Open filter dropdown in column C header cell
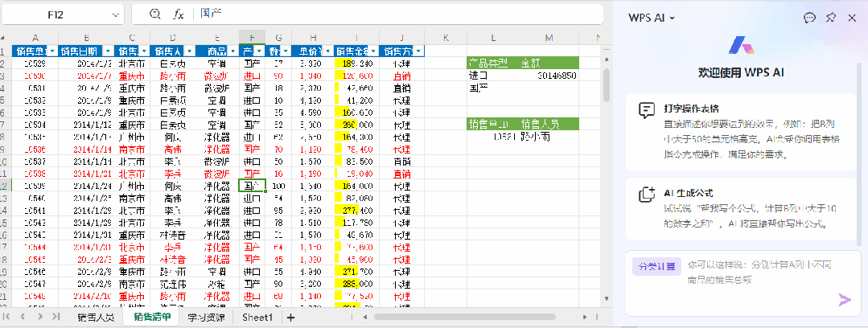 [143, 51]
